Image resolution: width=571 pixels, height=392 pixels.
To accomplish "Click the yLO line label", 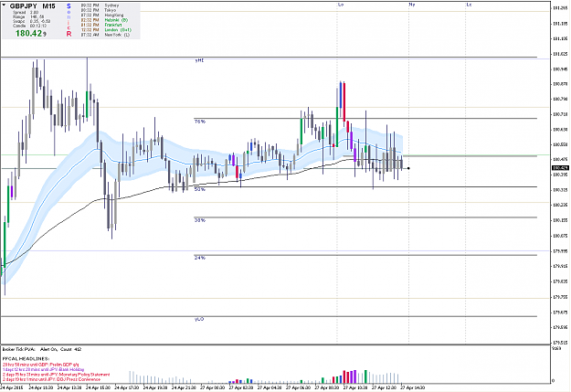I will coord(199,319).
